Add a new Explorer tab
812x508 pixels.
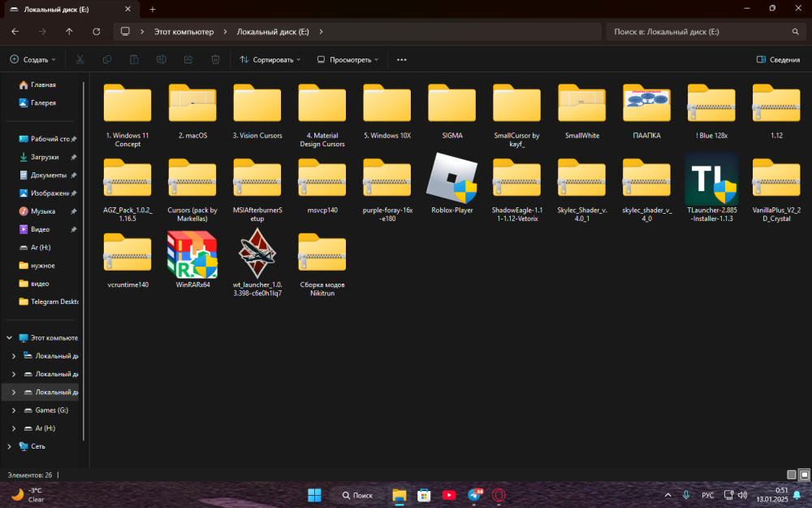click(x=153, y=9)
